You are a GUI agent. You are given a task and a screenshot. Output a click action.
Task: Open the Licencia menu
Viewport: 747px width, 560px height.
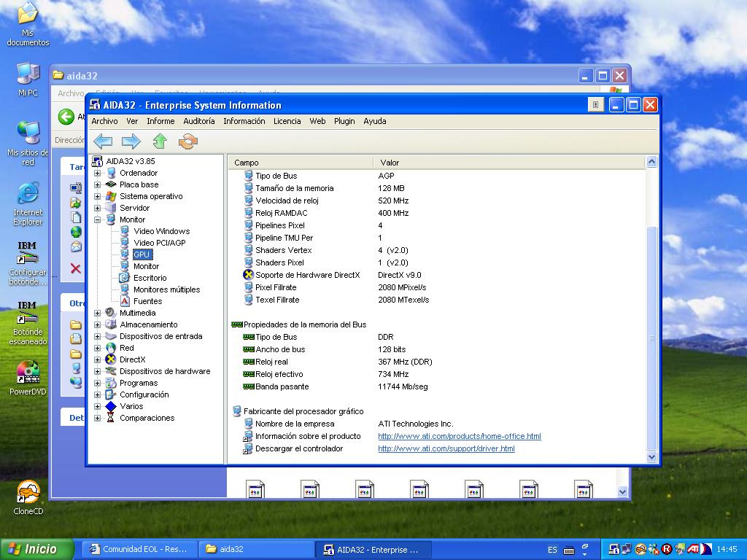click(x=287, y=121)
